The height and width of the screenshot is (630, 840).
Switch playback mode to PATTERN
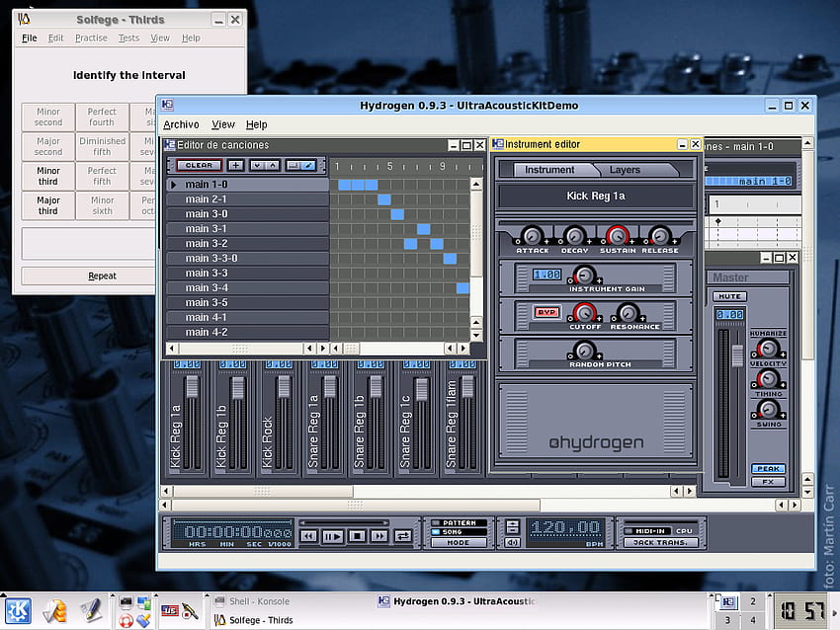pyautogui.click(x=460, y=523)
